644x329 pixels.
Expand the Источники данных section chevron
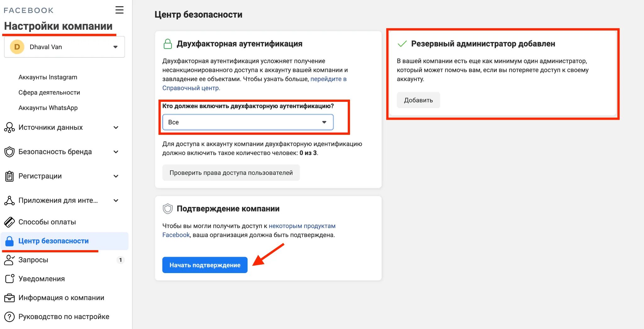point(116,128)
